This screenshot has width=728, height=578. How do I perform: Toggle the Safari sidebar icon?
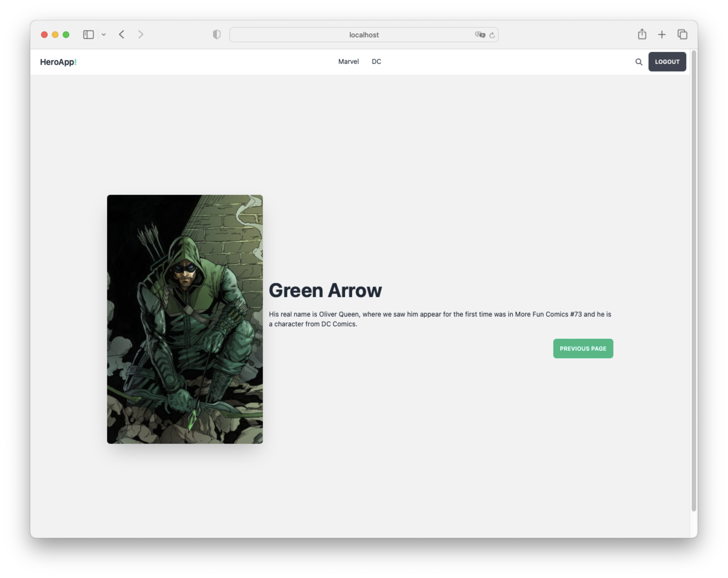coord(88,34)
